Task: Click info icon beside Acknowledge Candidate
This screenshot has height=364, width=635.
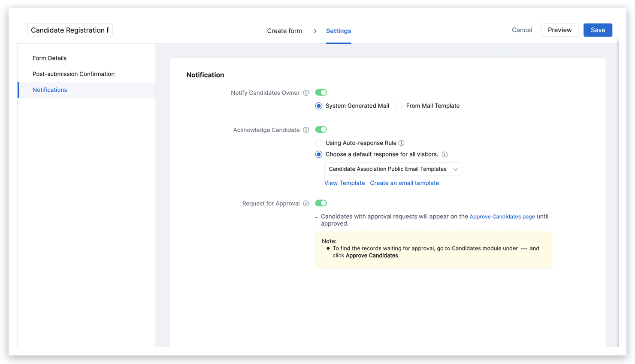Action: point(306,130)
